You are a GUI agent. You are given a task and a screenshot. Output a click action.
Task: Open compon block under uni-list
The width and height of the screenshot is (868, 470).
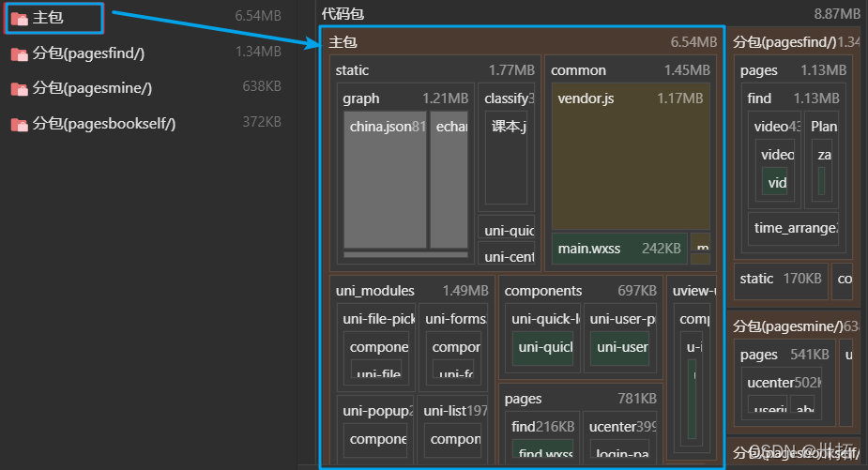pos(453,439)
